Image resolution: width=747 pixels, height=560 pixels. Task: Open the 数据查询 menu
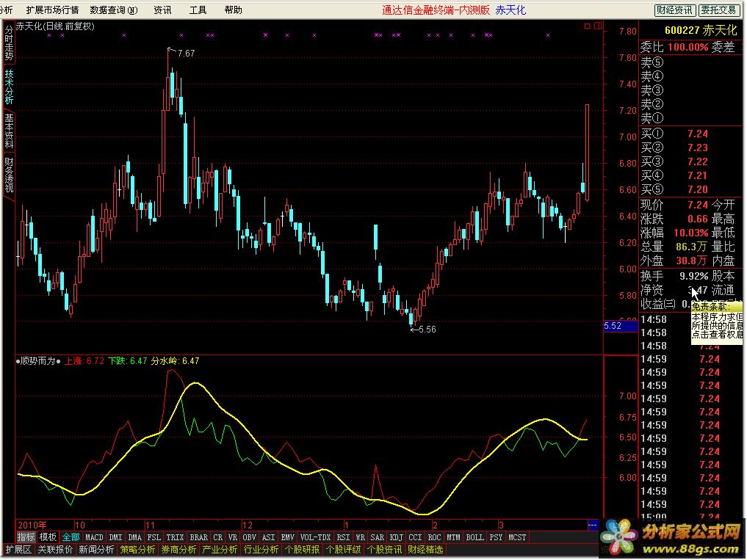click(114, 10)
